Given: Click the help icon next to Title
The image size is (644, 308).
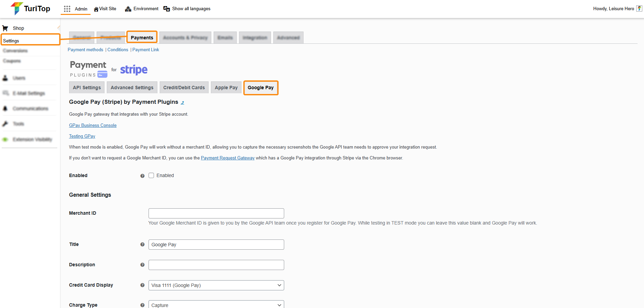Looking at the screenshot, I should point(142,245).
